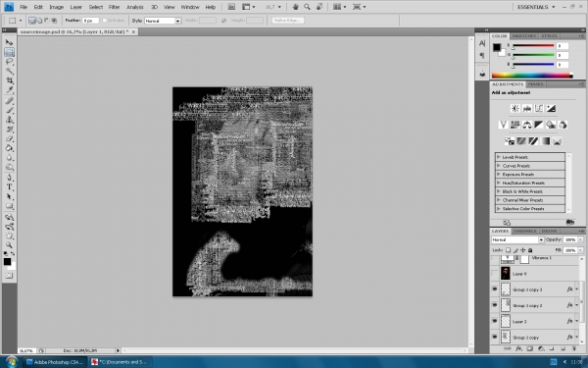Click the red channel slider
This screenshot has height=368, width=588.
pos(533,46)
